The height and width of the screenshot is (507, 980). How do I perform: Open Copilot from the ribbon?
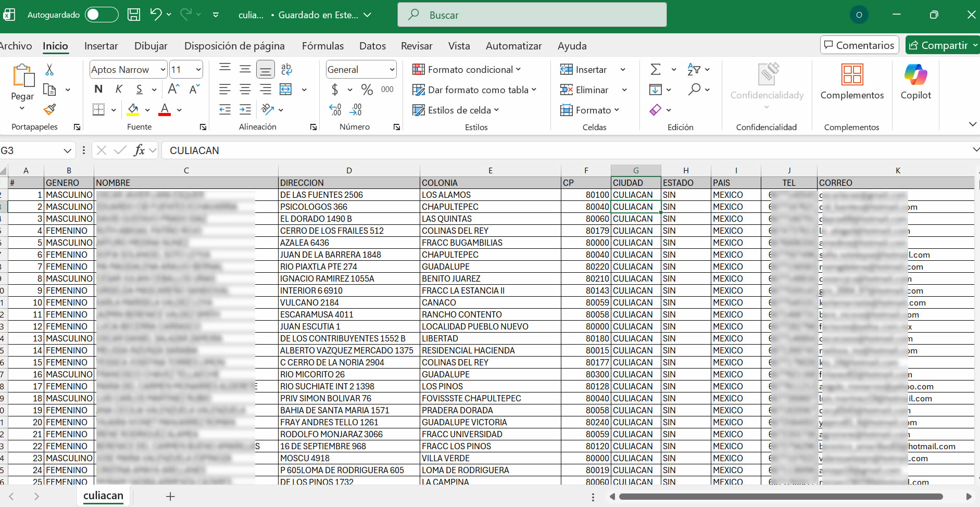[x=915, y=82]
